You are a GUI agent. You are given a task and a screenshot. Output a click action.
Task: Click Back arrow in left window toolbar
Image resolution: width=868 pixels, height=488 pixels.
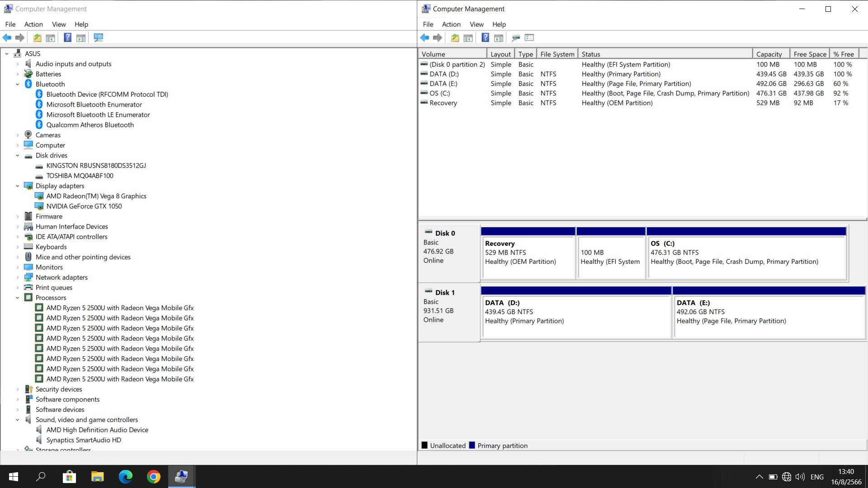coord(7,38)
